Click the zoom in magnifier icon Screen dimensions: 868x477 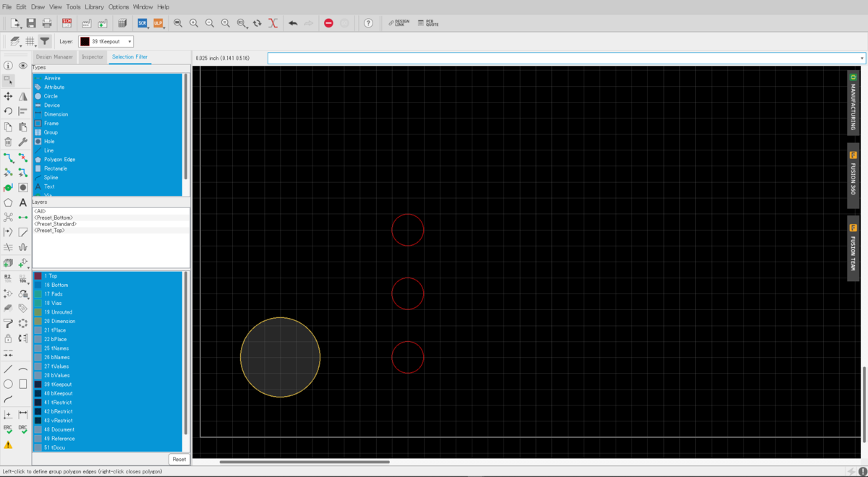(x=194, y=23)
